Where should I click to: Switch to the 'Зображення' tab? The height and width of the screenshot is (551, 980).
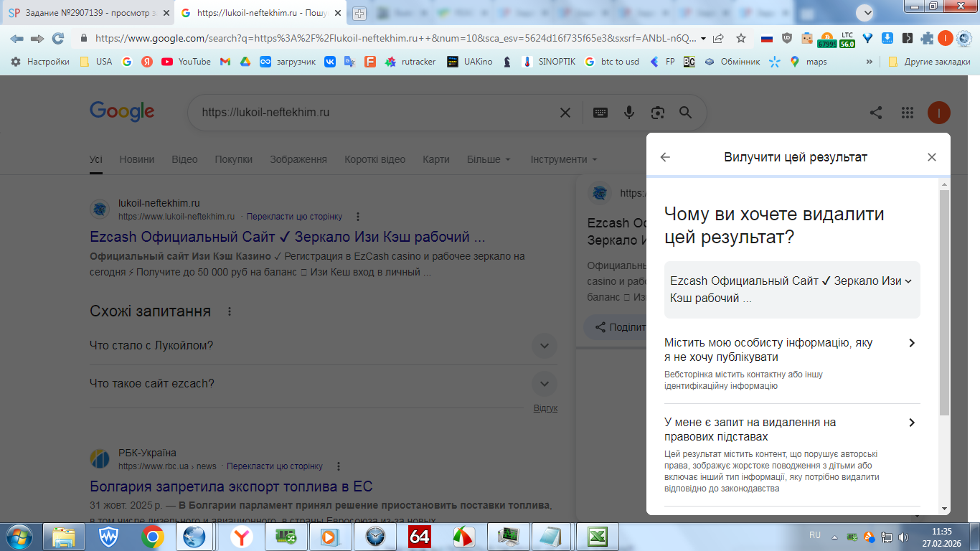298,159
